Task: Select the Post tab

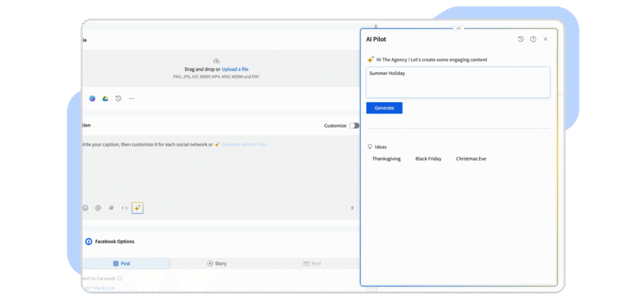Action: point(126,264)
